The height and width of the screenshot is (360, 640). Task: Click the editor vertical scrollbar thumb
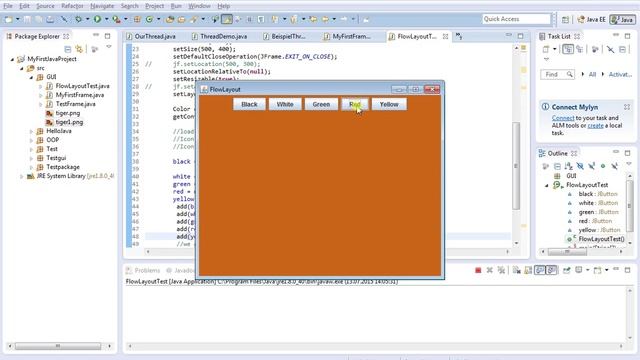coord(516,165)
